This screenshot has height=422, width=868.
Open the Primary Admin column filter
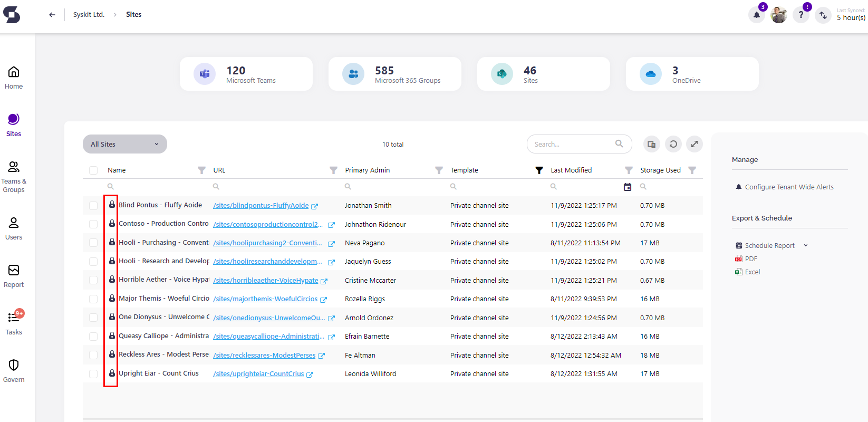click(x=439, y=170)
